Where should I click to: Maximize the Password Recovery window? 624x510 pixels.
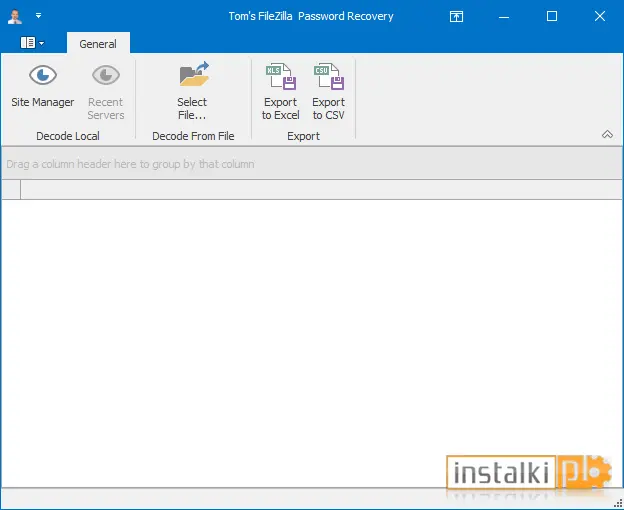552,16
